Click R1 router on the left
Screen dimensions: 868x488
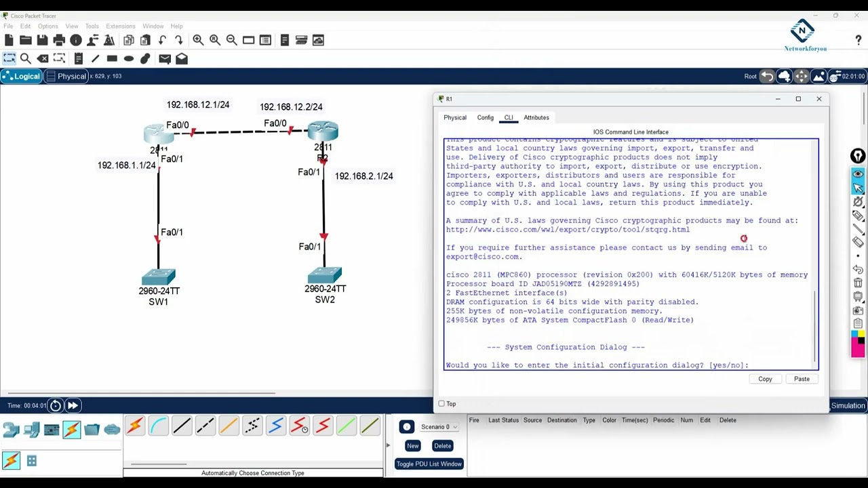point(159,134)
